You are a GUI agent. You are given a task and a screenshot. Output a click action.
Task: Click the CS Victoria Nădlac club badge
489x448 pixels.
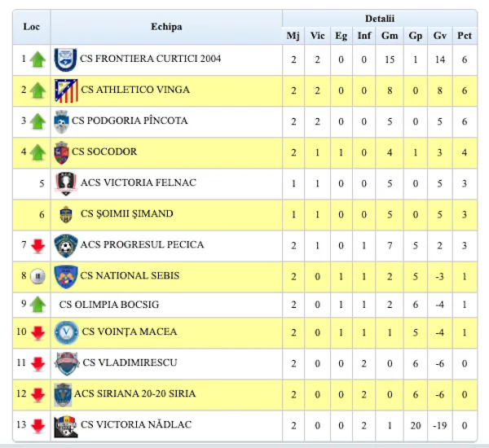pyautogui.click(x=66, y=425)
